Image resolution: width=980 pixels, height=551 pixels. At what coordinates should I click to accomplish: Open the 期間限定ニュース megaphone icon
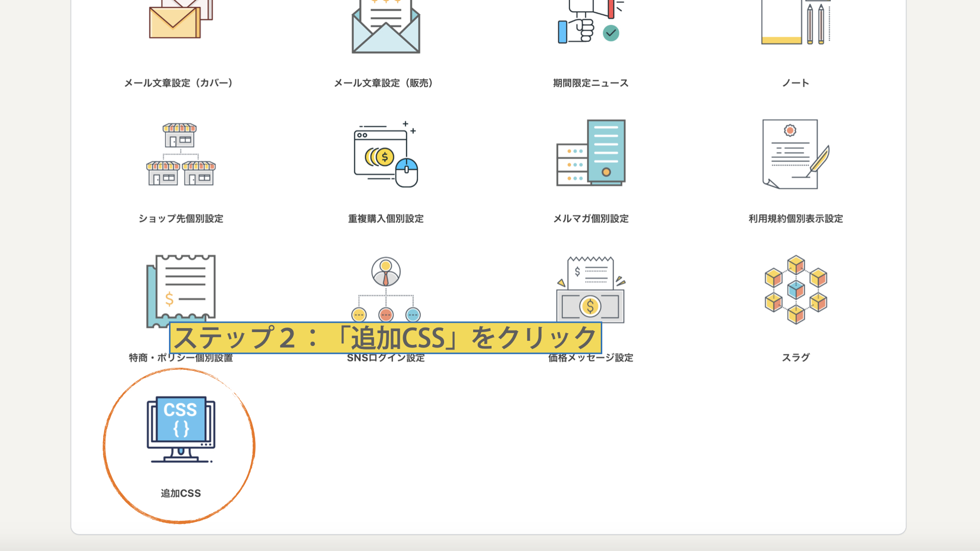click(591, 23)
